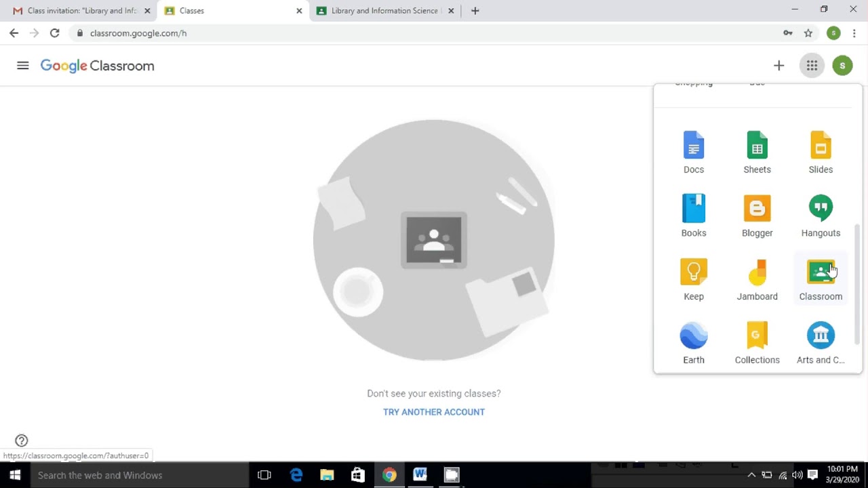
Task: Toggle the Google apps grid launcher
Action: [812, 66]
